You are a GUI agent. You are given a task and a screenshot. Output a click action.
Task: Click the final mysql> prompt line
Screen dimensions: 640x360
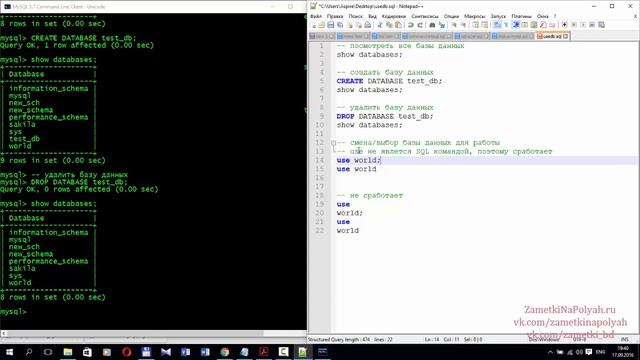tap(13, 312)
